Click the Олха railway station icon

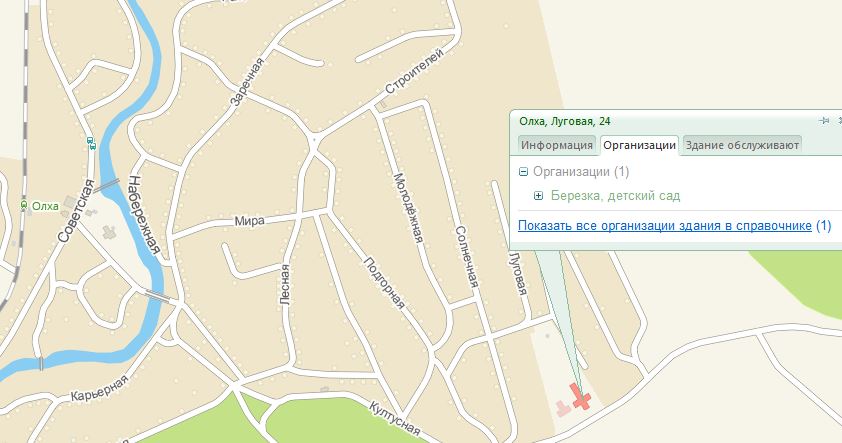pyautogui.click(x=24, y=206)
